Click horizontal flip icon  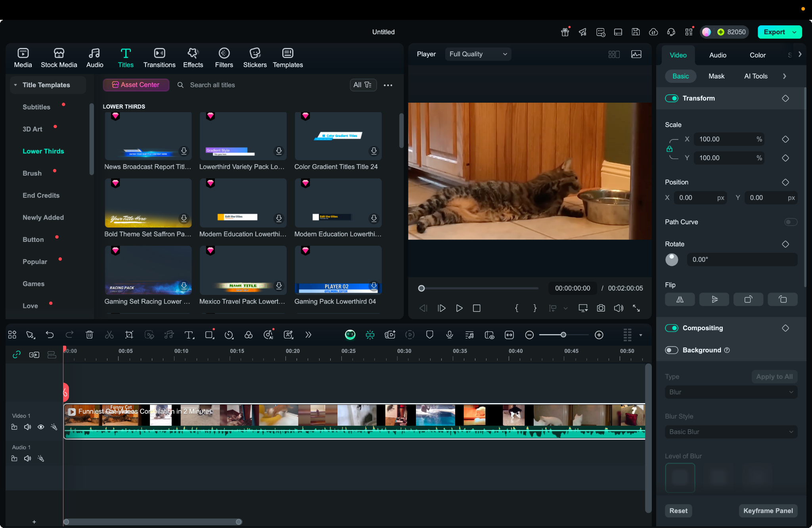click(680, 299)
